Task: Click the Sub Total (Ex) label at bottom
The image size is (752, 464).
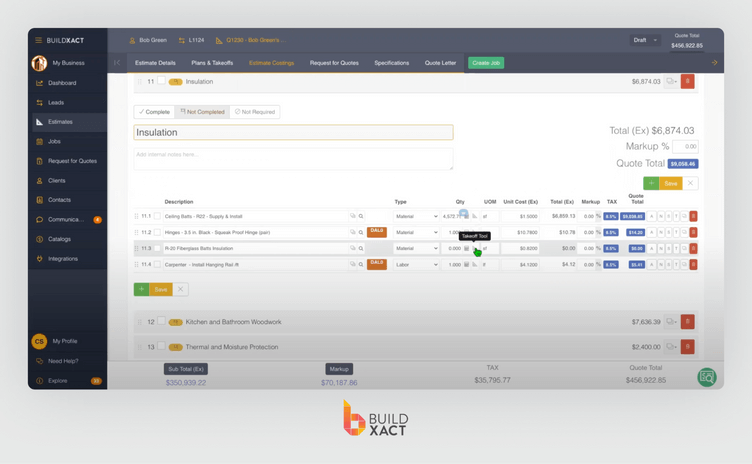Action: [186, 369]
